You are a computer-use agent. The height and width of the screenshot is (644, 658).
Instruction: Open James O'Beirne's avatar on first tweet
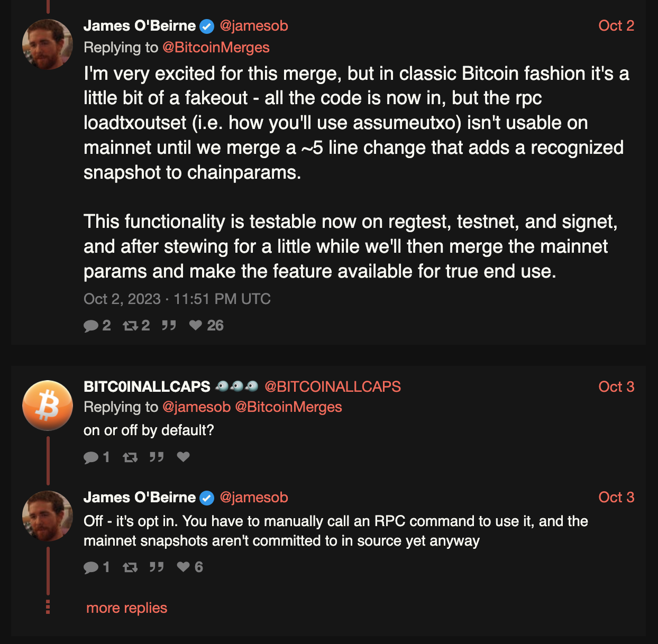pyautogui.click(x=48, y=44)
